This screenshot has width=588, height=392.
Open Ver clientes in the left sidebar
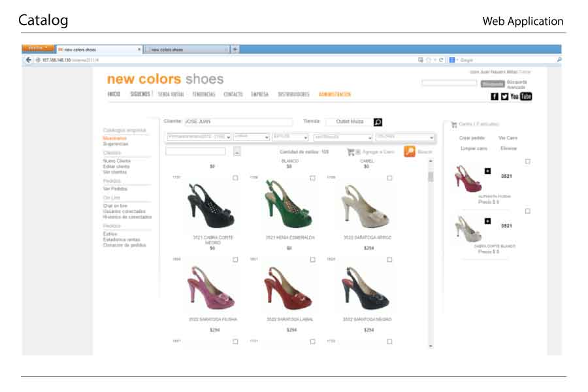(115, 172)
